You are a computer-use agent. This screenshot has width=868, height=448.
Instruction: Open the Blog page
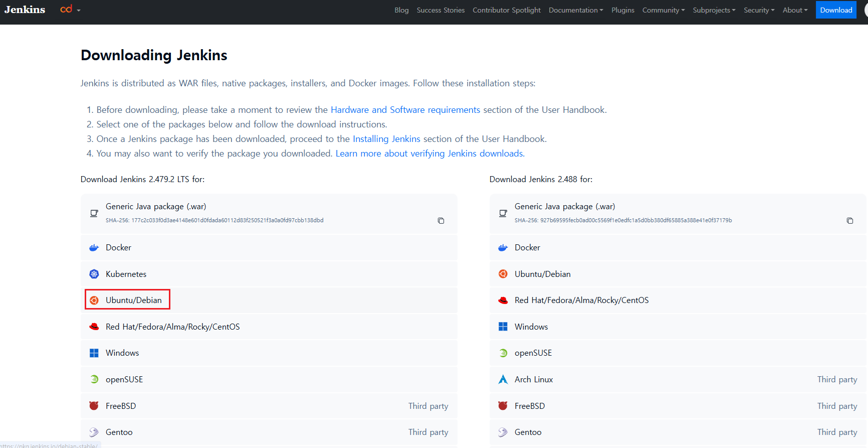pos(401,10)
